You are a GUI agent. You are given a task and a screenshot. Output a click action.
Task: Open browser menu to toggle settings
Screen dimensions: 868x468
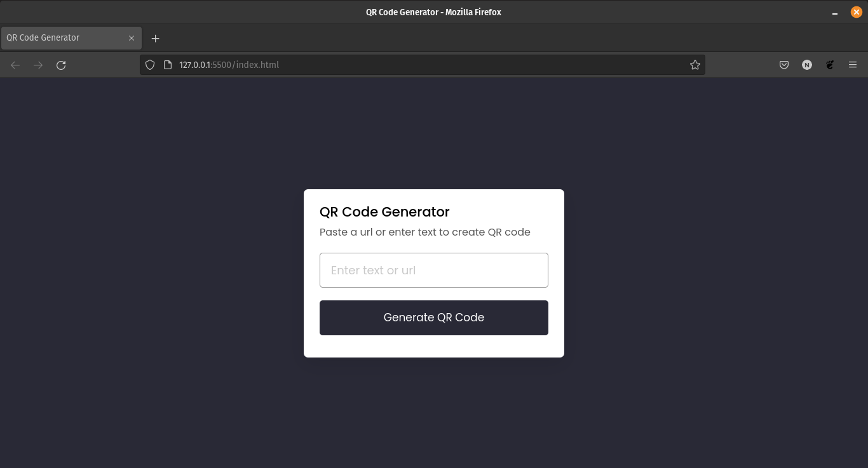852,65
